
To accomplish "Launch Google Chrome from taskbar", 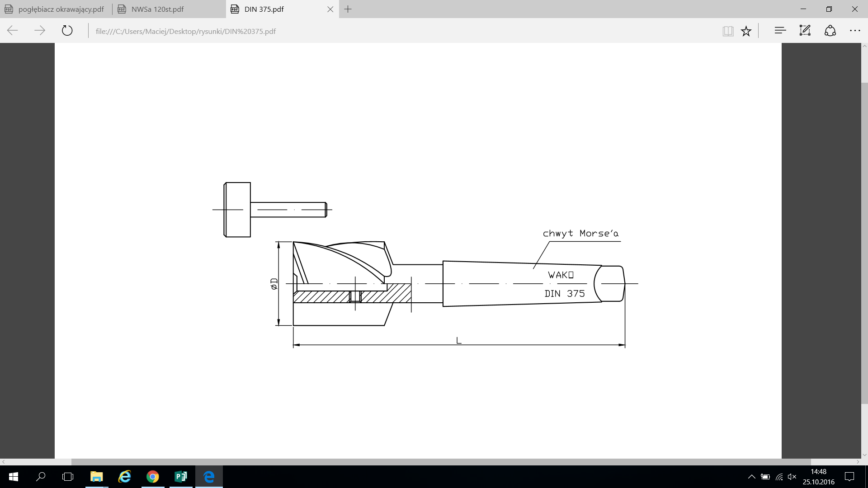I will tap(153, 477).
